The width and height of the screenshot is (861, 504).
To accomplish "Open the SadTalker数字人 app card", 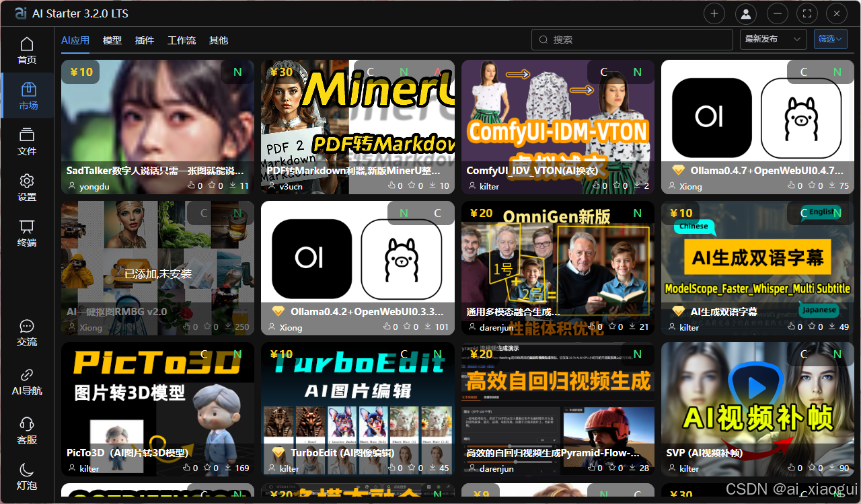I will point(157,127).
